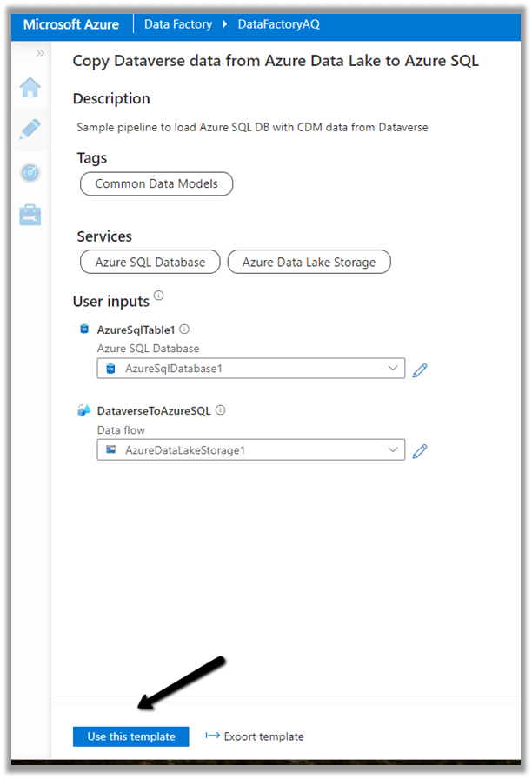Click info icon beside DataverseToAzureSQL
The image size is (532, 779).
(221, 409)
